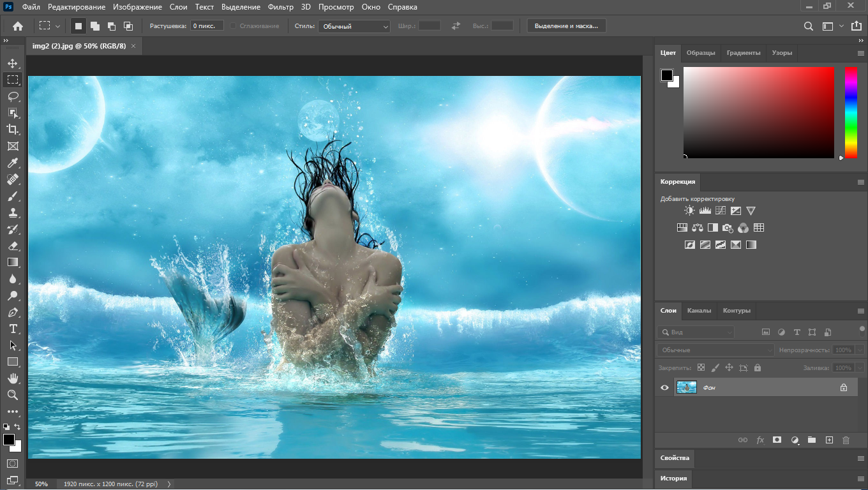This screenshot has height=490, width=868.
Task: Open the layer filter type dropdown Вид
Action: tap(696, 332)
